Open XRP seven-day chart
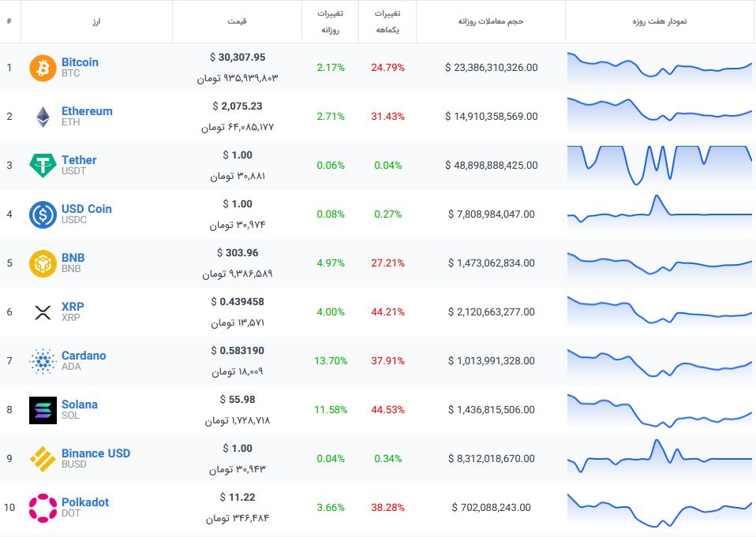This screenshot has height=537, width=756. click(659, 312)
